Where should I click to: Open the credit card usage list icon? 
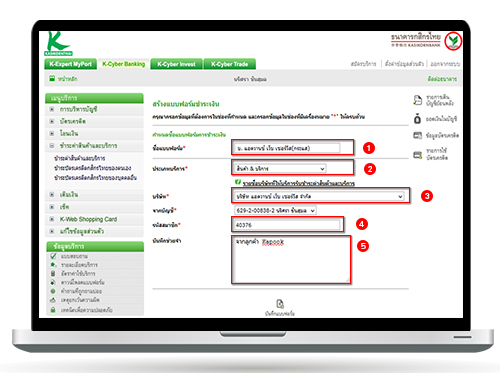point(418,155)
